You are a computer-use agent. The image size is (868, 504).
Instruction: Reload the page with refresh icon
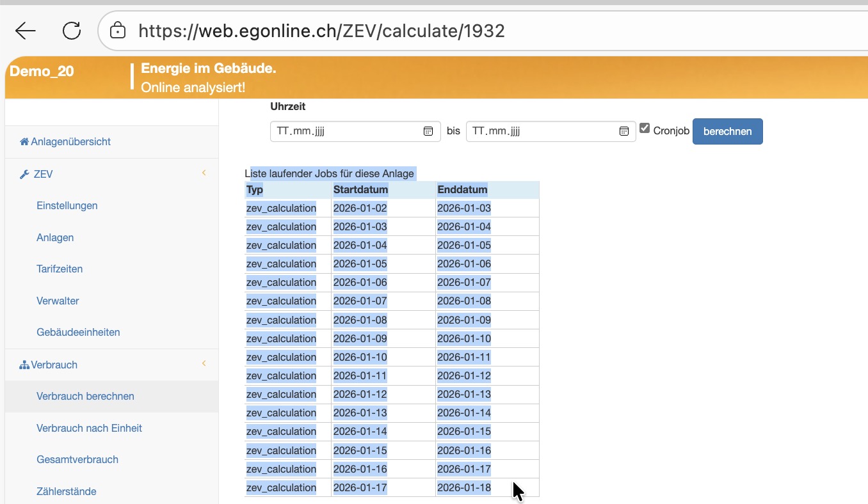(x=71, y=31)
